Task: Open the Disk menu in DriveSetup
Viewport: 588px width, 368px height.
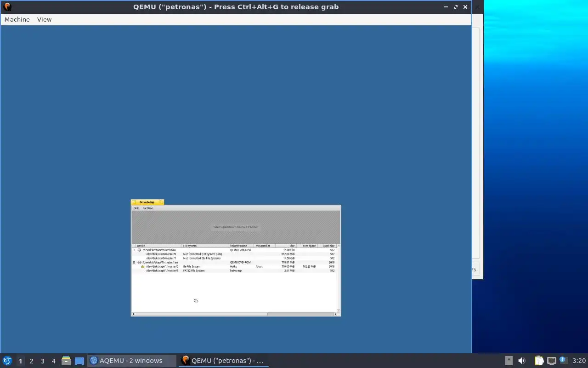Action: [x=136, y=208]
